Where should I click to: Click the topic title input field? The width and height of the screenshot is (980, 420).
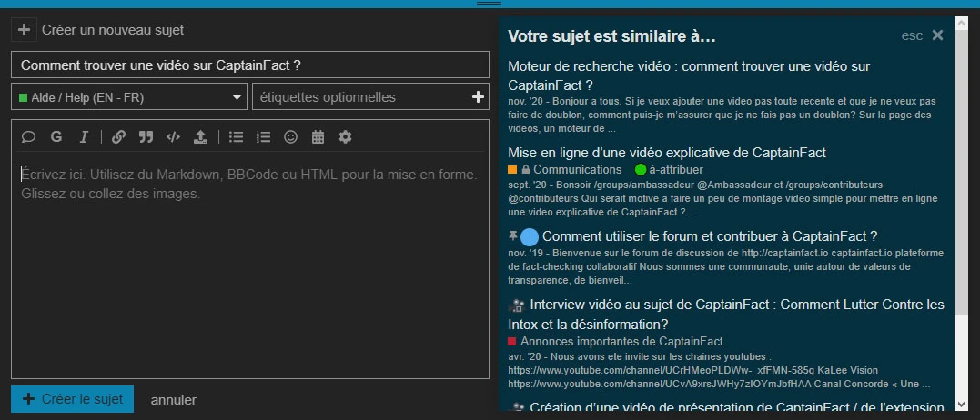250,65
